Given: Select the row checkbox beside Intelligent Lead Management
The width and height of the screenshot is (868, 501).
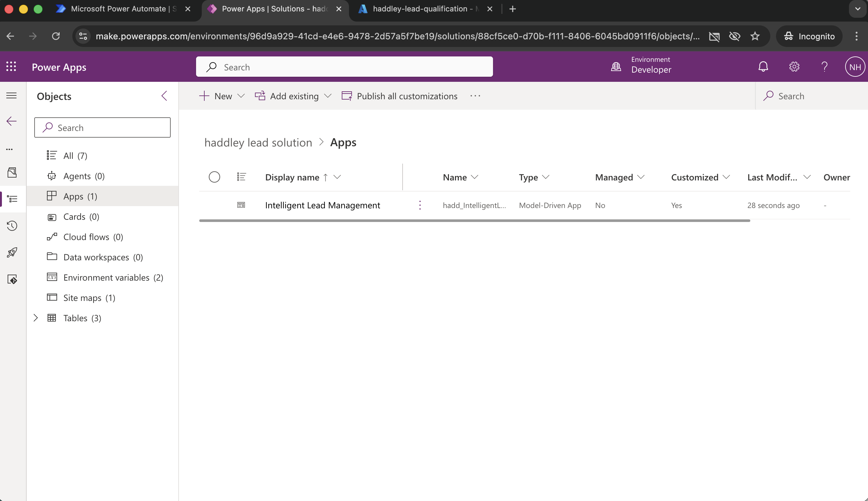Looking at the screenshot, I should 214,205.
